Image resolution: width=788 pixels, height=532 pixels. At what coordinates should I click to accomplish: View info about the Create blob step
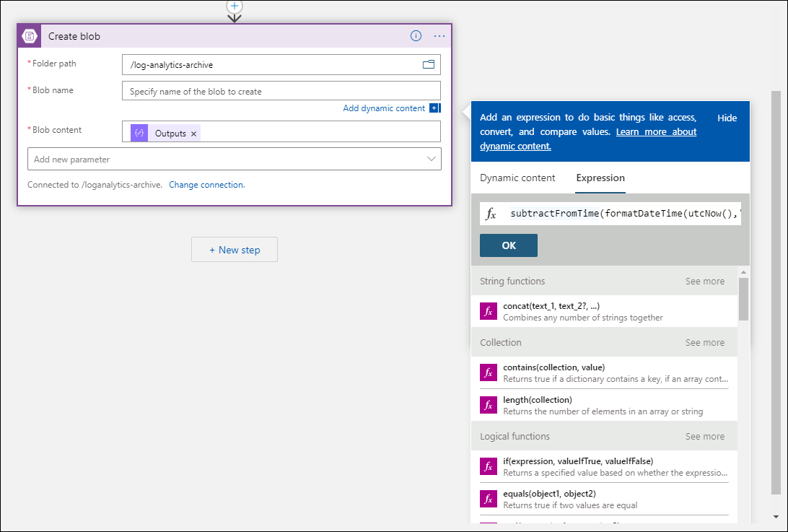[x=416, y=35]
